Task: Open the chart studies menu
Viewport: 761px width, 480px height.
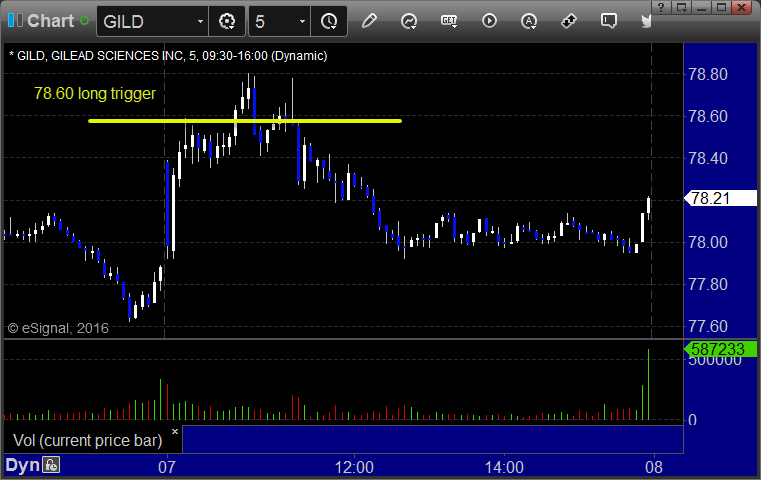Action: pyautogui.click(x=409, y=21)
